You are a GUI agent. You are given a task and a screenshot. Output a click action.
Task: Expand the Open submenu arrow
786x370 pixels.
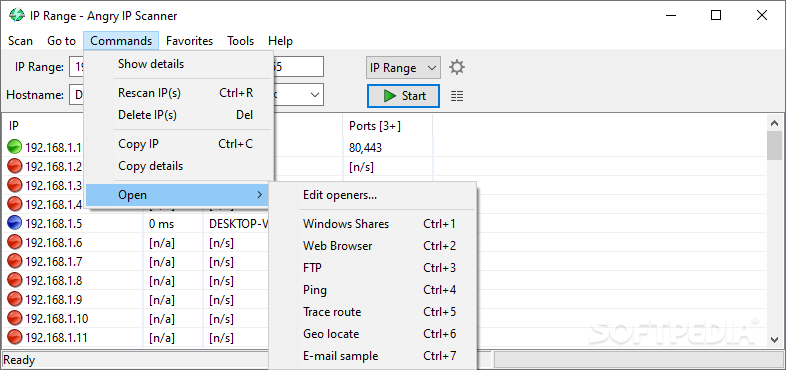pos(259,195)
